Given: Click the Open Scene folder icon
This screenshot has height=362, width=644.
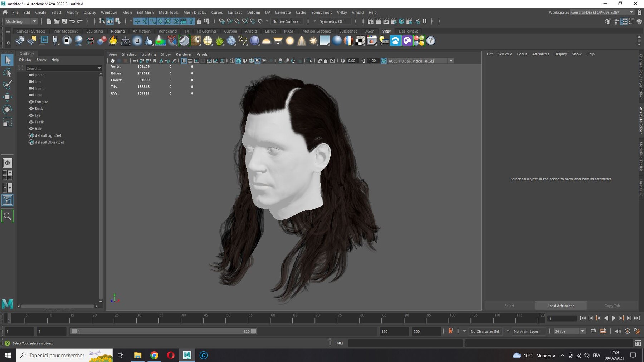Looking at the screenshot, I should pyautogui.click(x=57, y=21).
